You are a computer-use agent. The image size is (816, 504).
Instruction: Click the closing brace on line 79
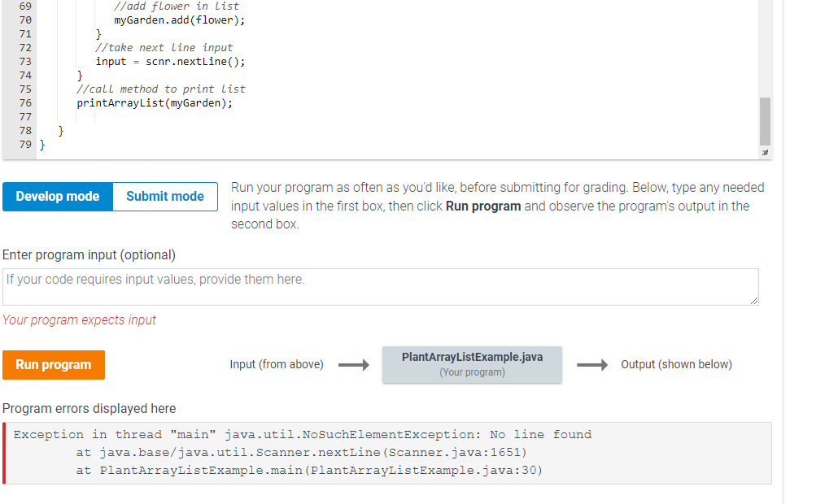coord(41,144)
